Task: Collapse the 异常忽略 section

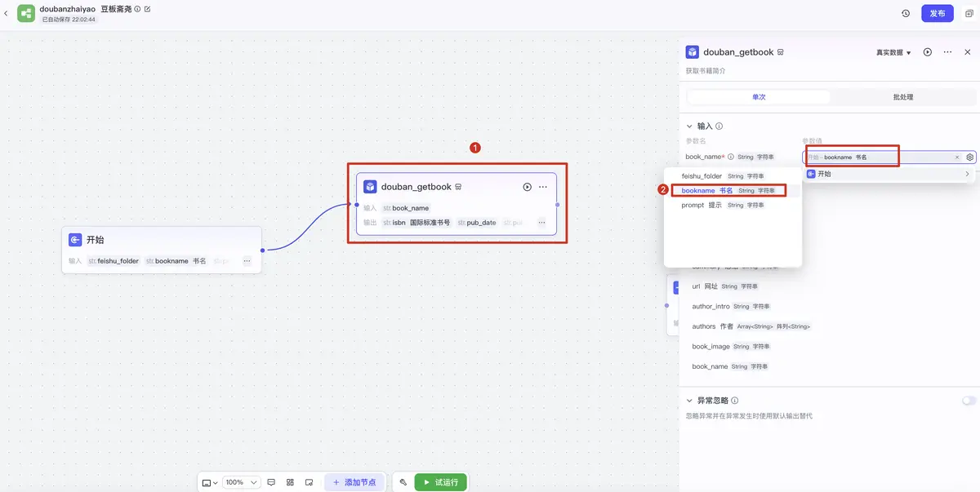Action: click(689, 401)
